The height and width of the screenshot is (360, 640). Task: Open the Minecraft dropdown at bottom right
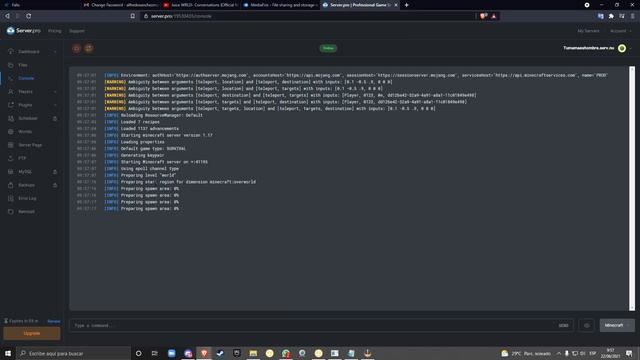click(617, 325)
